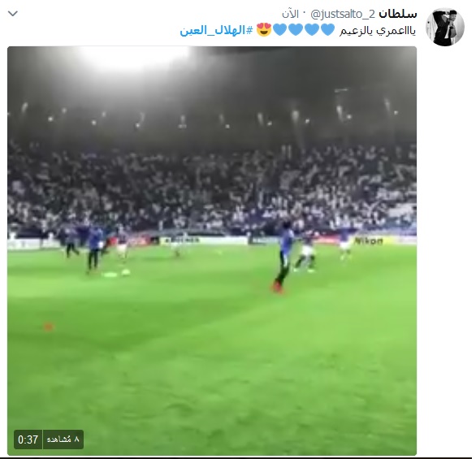Click the Nikon sideline banner in video

tap(369, 241)
